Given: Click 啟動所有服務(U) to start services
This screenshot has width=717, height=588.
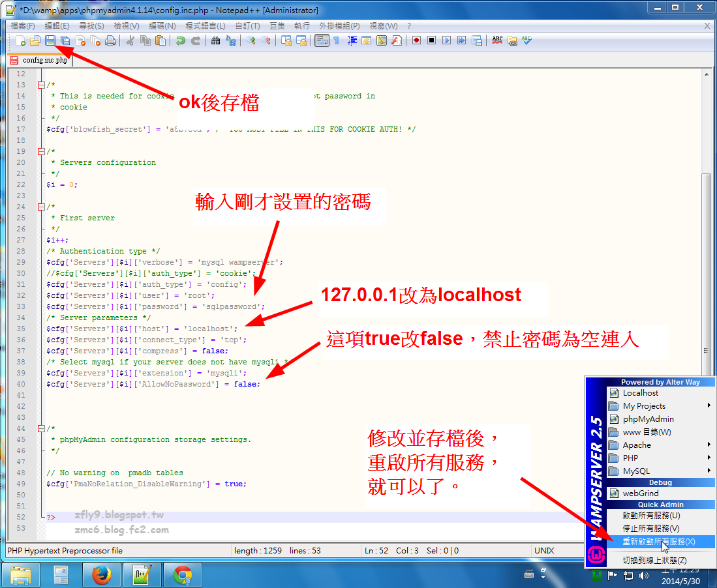Looking at the screenshot, I should (x=661, y=516).
